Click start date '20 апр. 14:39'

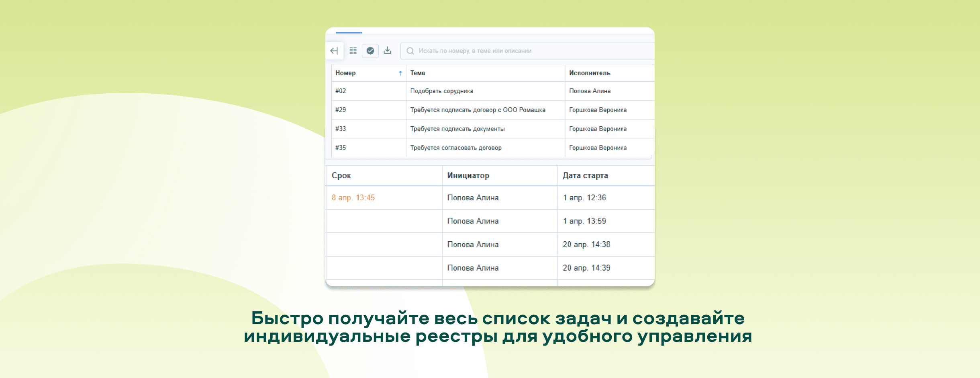coord(586,268)
